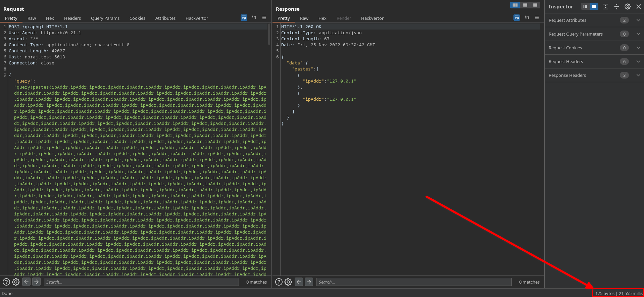The width and height of the screenshot is (644, 297).
Task: Open the Request Attributes tab
Action: [x=165, y=18]
